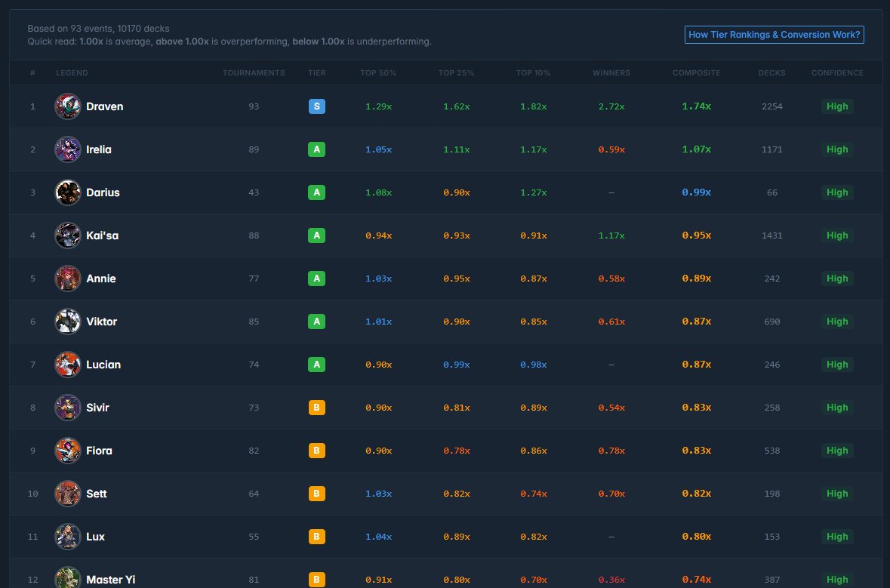Sort by the Top 25% column header

click(x=456, y=72)
